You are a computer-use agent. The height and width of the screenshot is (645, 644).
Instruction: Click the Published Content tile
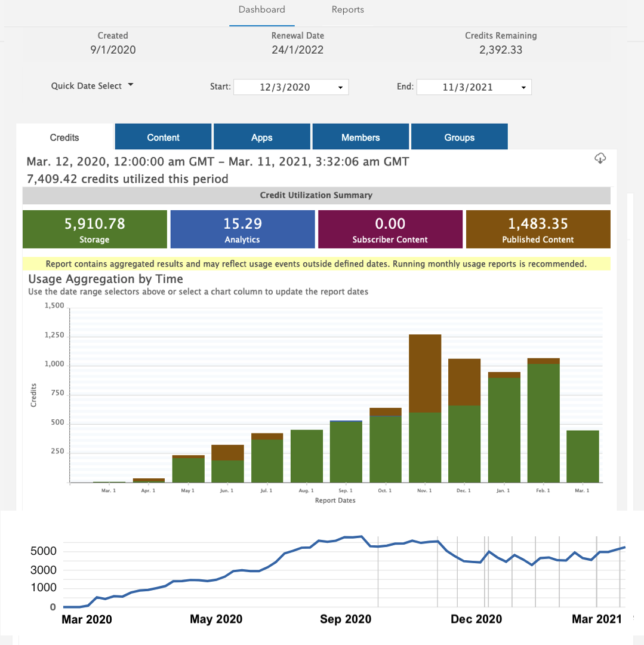pyautogui.click(x=537, y=229)
